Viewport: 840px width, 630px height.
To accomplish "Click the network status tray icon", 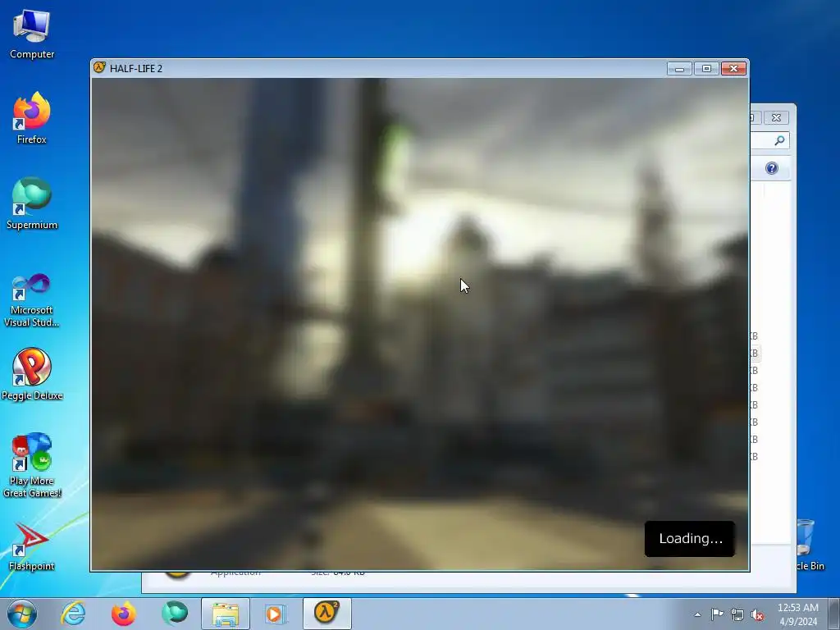I will click(737, 614).
